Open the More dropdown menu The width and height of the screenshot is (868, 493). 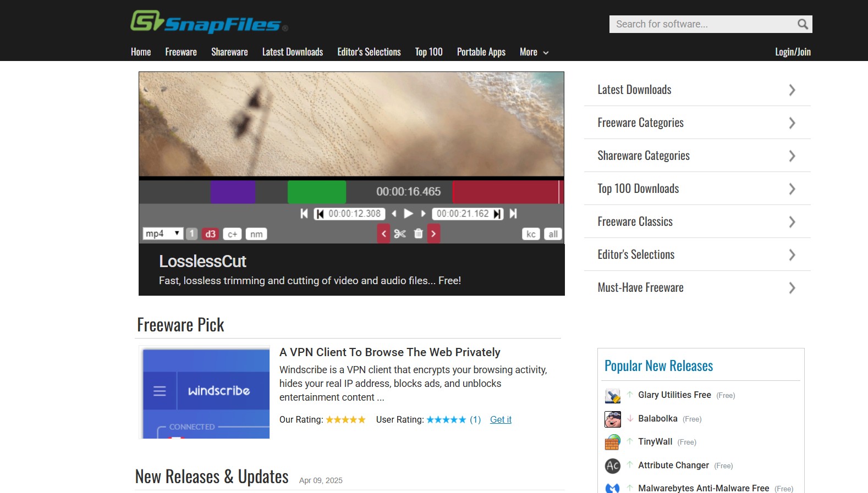[x=534, y=52]
